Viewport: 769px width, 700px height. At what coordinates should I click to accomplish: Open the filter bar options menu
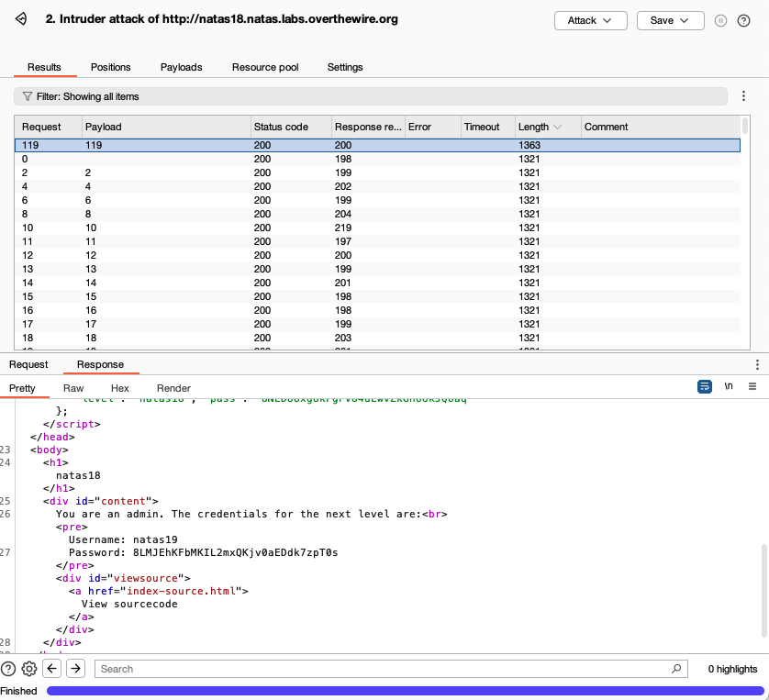click(743, 96)
